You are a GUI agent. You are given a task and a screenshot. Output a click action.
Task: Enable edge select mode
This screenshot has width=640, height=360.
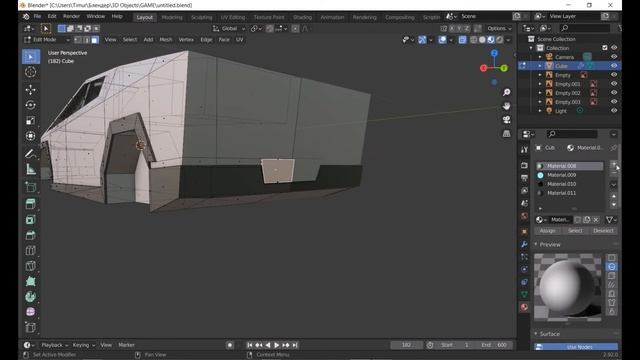point(86,40)
